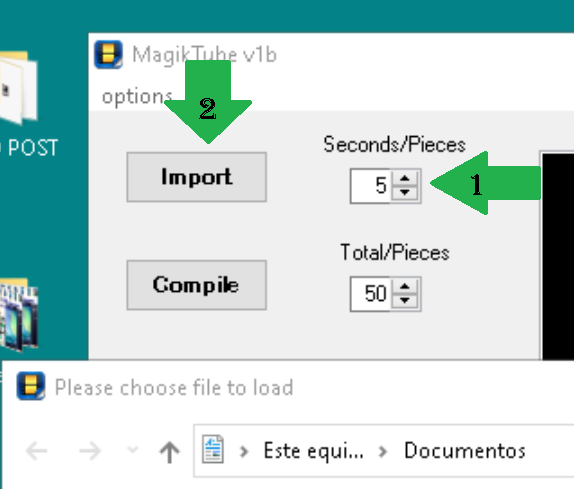The width and height of the screenshot is (582, 489).
Task: Click the Import button
Action: point(196,177)
